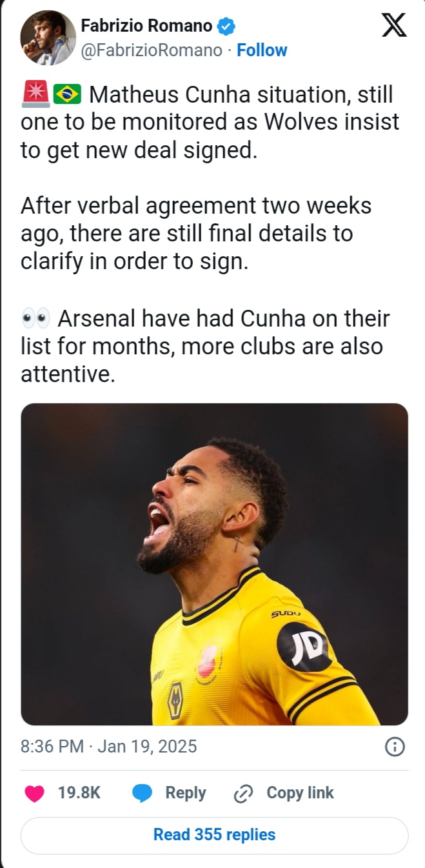The height and width of the screenshot is (868, 425).
Task: Click the eyes emoji in tweet
Action: click(35, 318)
